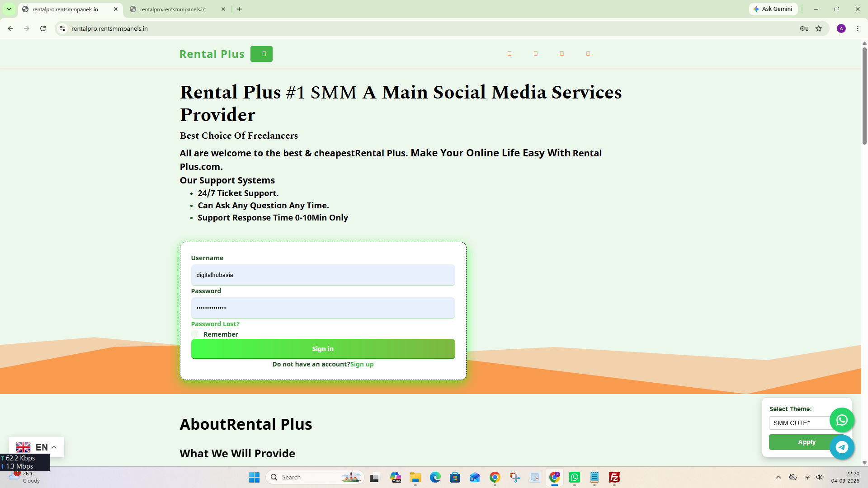Click the WhatsApp floating chat icon
Screen dimensions: 868x488
coord(842,420)
